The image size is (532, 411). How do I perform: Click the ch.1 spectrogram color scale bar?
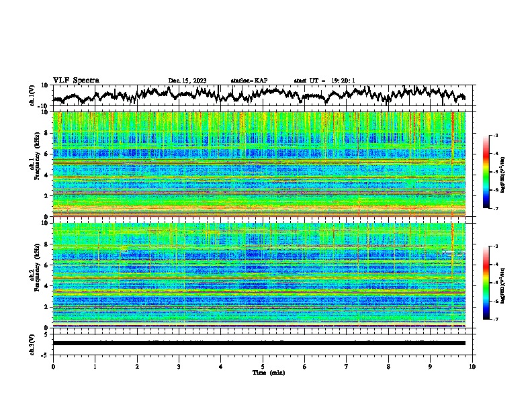(486, 171)
